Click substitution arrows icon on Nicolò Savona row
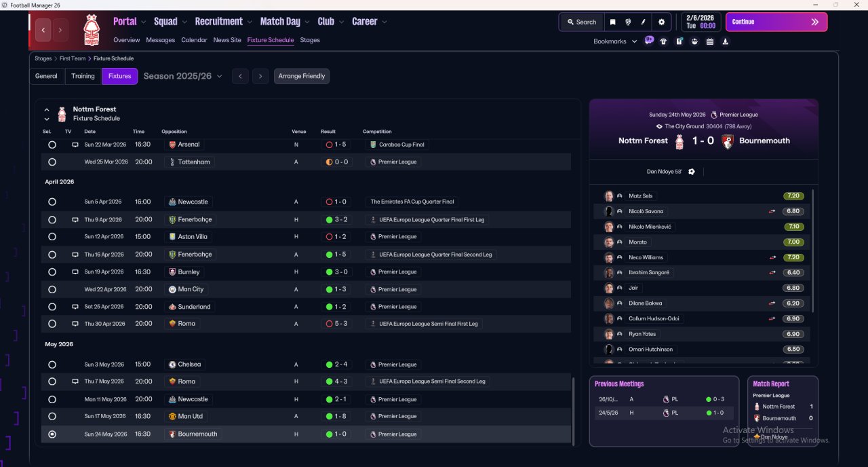868x467 pixels. [772, 211]
